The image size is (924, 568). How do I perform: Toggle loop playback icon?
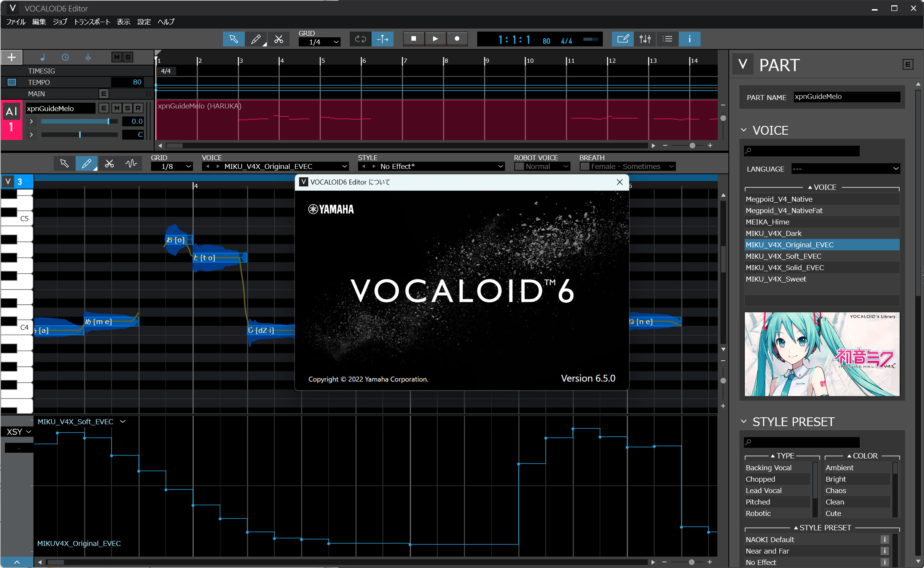(360, 39)
